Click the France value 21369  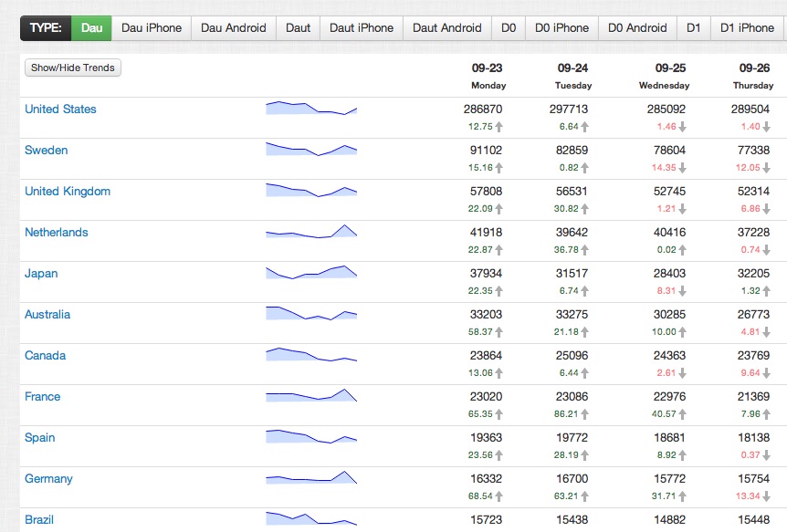(x=753, y=397)
